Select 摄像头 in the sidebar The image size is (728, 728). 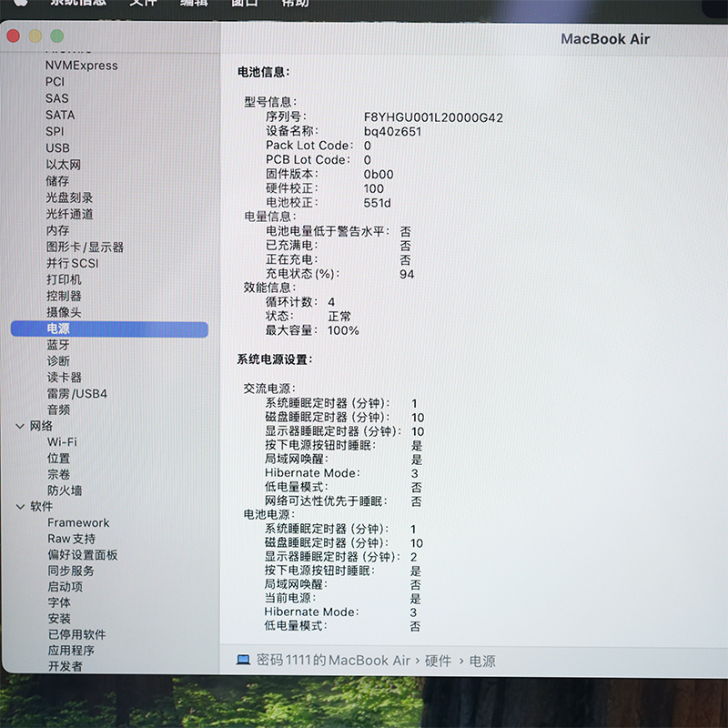pyautogui.click(x=64, y=312)
